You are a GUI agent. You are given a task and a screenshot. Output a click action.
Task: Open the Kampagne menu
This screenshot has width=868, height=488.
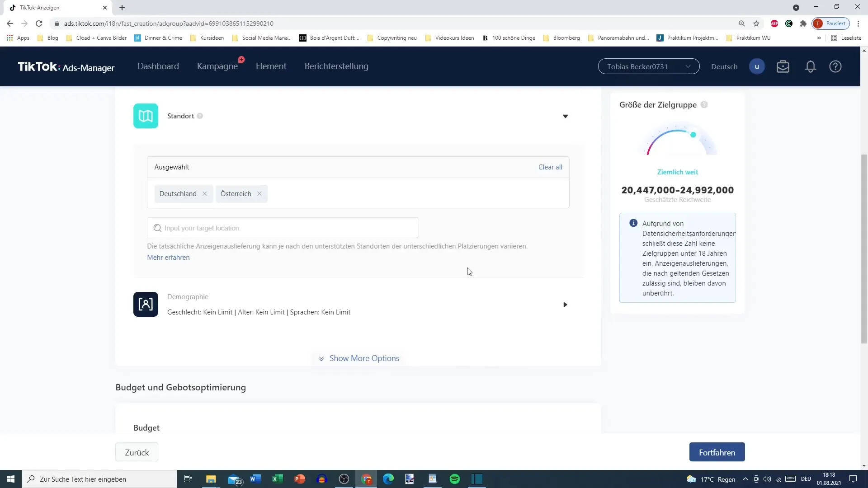pos(217,66)
